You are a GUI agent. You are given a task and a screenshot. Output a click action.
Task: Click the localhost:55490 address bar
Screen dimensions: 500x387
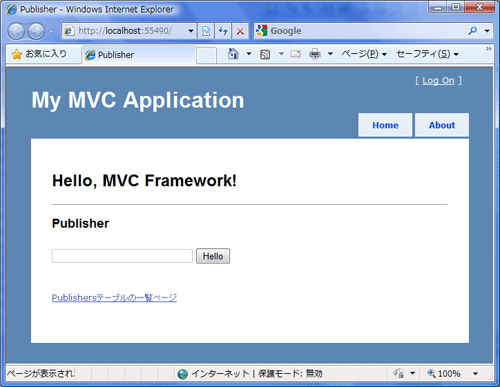tap(125, 31)
